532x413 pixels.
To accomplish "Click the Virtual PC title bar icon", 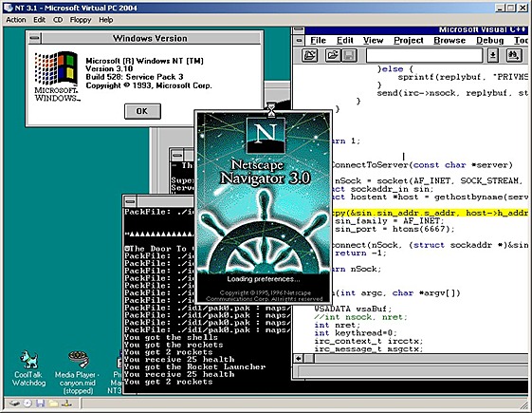I will [x=9, y=8].
